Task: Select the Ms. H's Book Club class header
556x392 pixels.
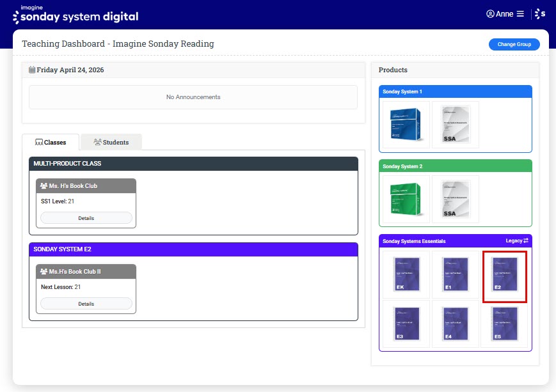Action: tap(86, 185)
